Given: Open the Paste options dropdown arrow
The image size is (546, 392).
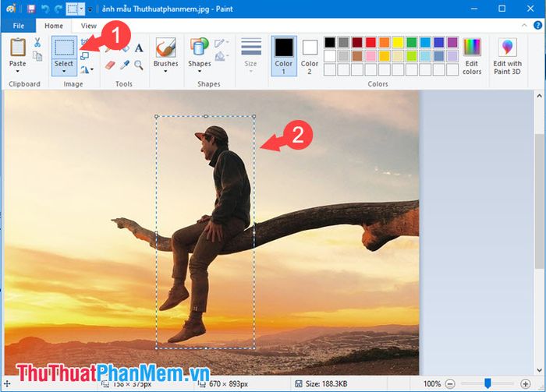Looking at the screenshot, I should 17,71.
